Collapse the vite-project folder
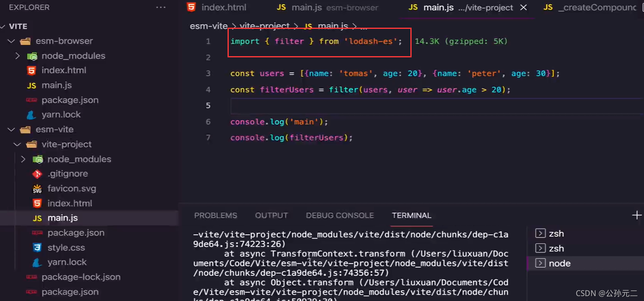The image size is (644, 301). (17, 144)
